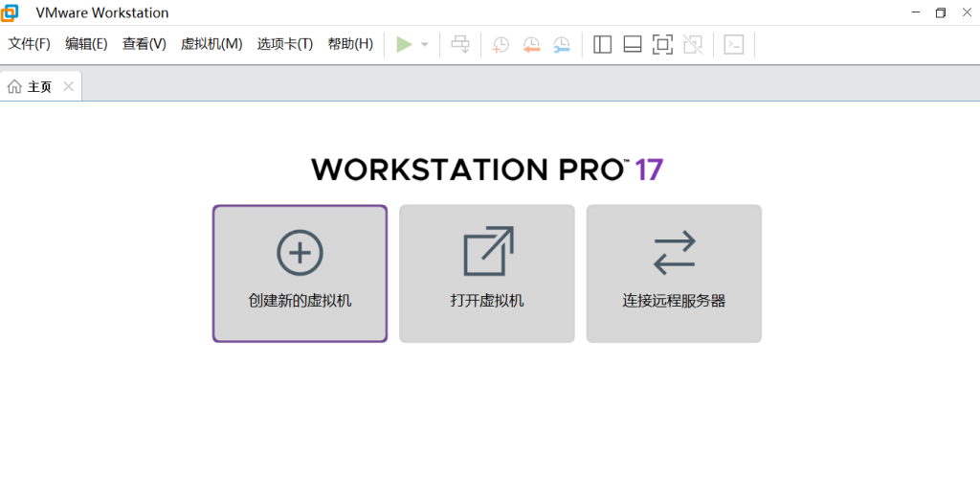
Task: Toggle the library sidebar panel icon
Action: [602, 44]
